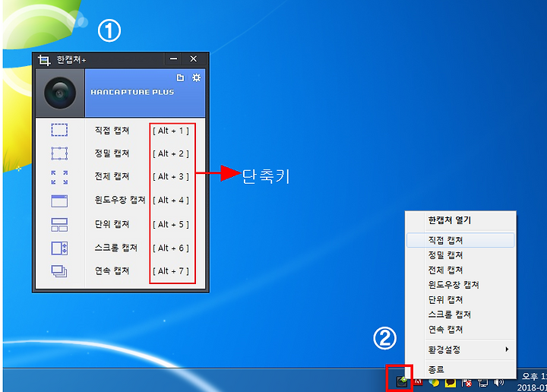Image resolution: width=547 pixels, height=392 pixels.
Task: Minimize the 한캡쳐+ window
Action: (173, 59)
